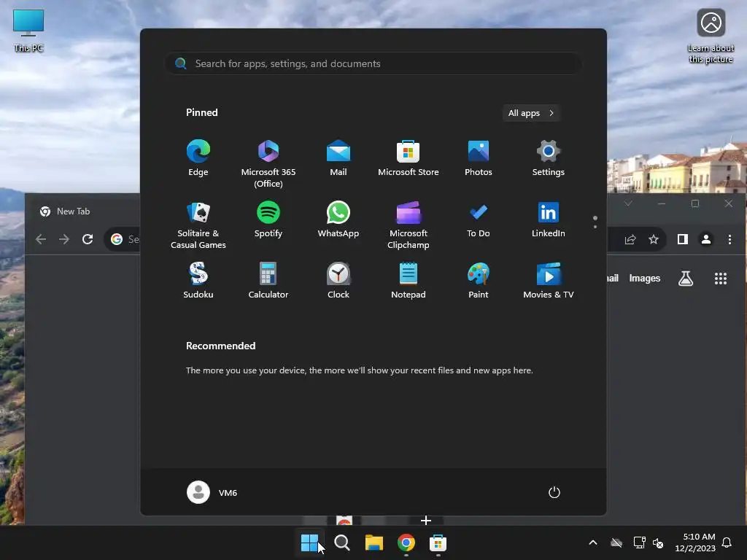
Task: Open Movies & TV app
Action: pyautogui.click(x=549, y=281)
